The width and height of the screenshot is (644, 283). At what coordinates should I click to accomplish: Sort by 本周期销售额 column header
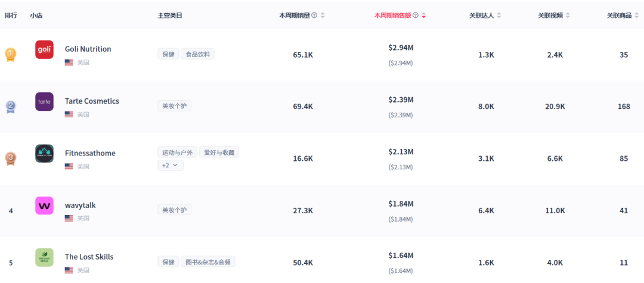click(394, 15)
